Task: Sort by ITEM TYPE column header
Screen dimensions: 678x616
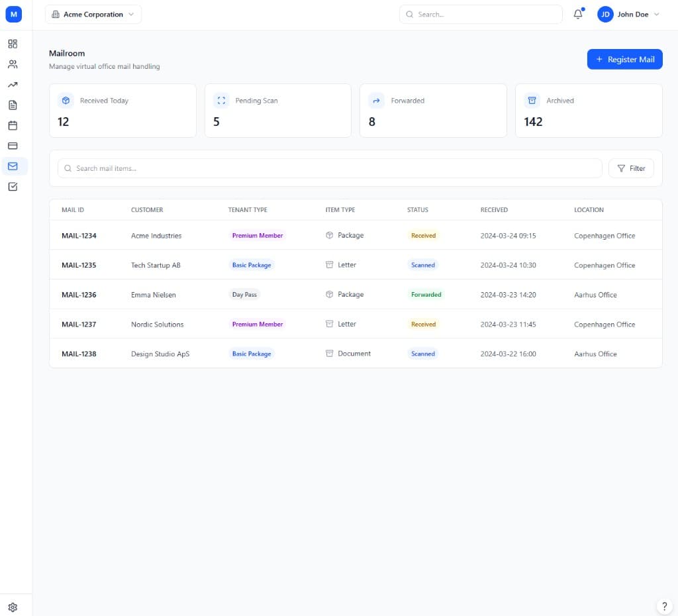Action: pos(340,210)
